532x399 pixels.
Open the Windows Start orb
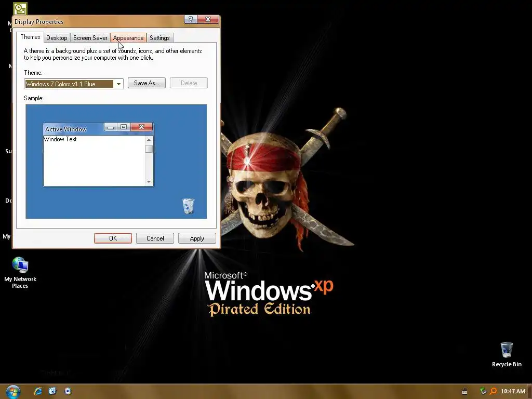click(x=13, y=392)
